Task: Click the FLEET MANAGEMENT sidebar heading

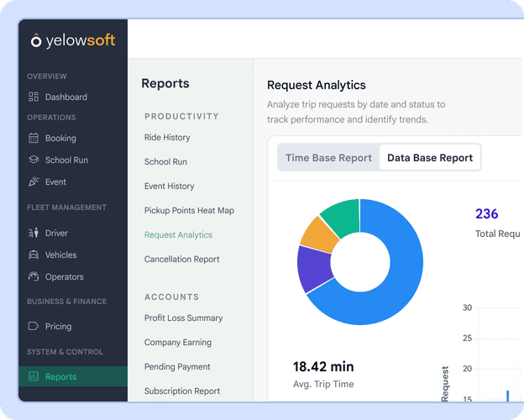Action: tap(66, 207)
